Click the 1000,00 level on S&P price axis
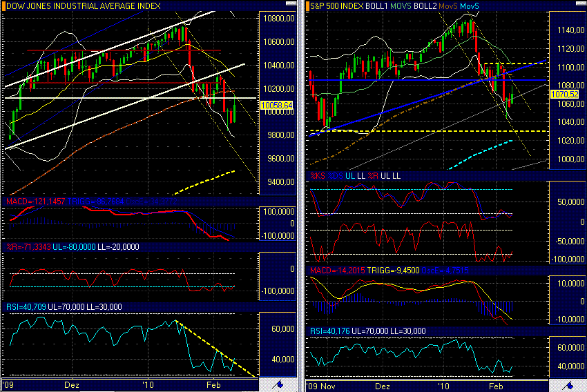 [570, 159]
